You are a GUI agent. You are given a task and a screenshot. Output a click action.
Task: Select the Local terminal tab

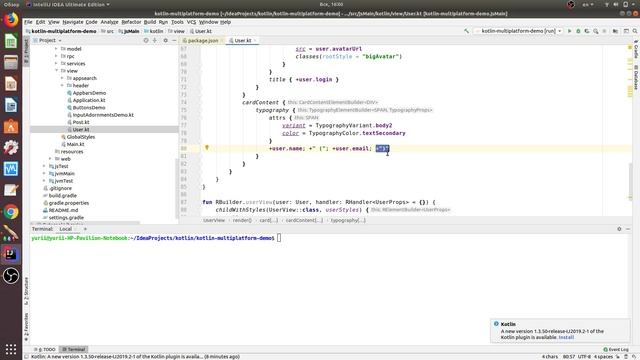[x=66, y=229]
